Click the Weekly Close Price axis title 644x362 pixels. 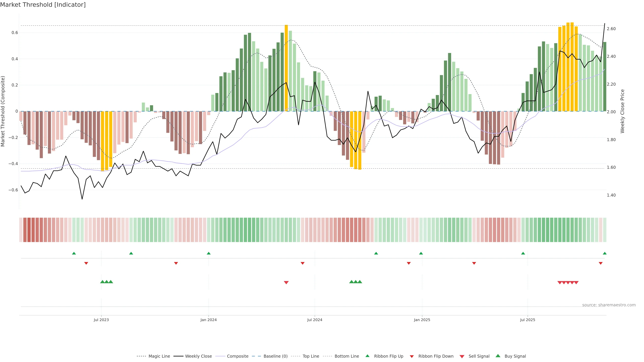[623, 111]
